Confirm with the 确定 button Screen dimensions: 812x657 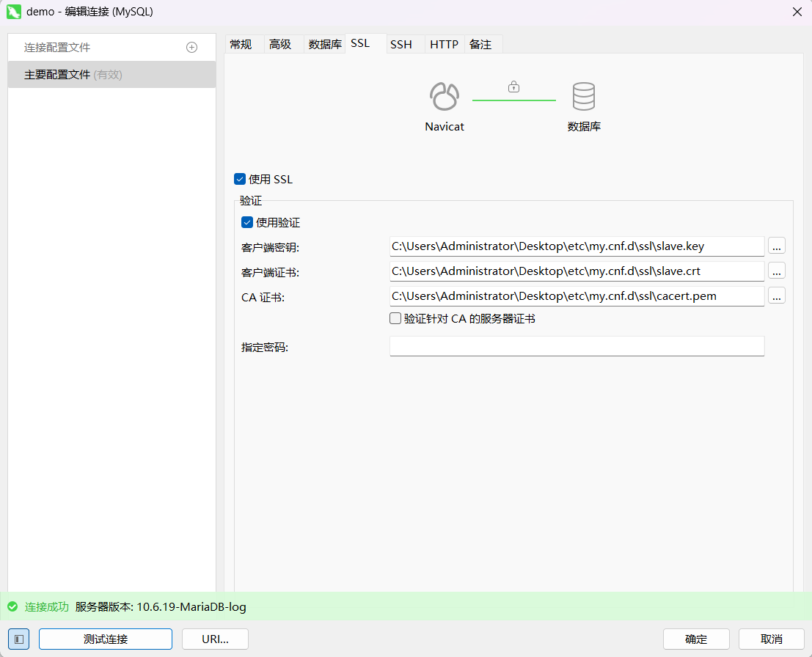tap(696, 639)
